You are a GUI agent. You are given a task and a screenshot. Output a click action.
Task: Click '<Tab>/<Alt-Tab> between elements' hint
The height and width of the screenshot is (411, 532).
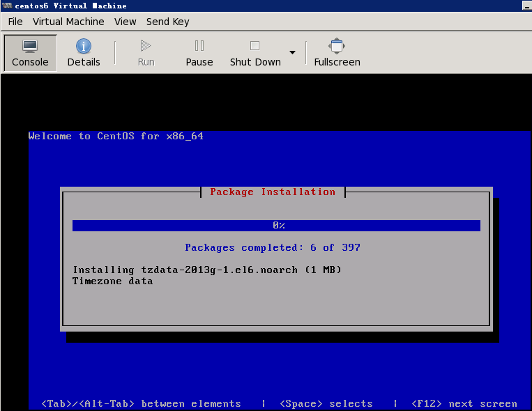pyautogui.click(x=141, y=403)
